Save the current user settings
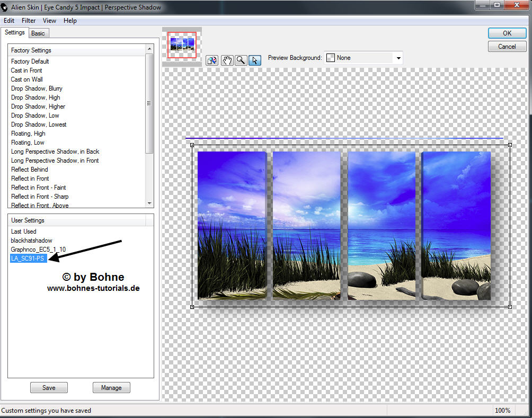The height and width of the screenshot is (418, 532). (49, 387)
